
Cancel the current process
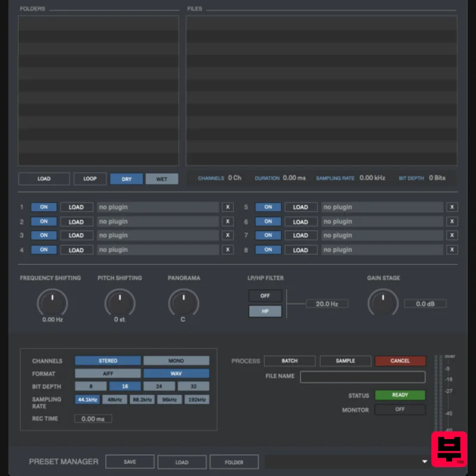[x=400, y=361]
